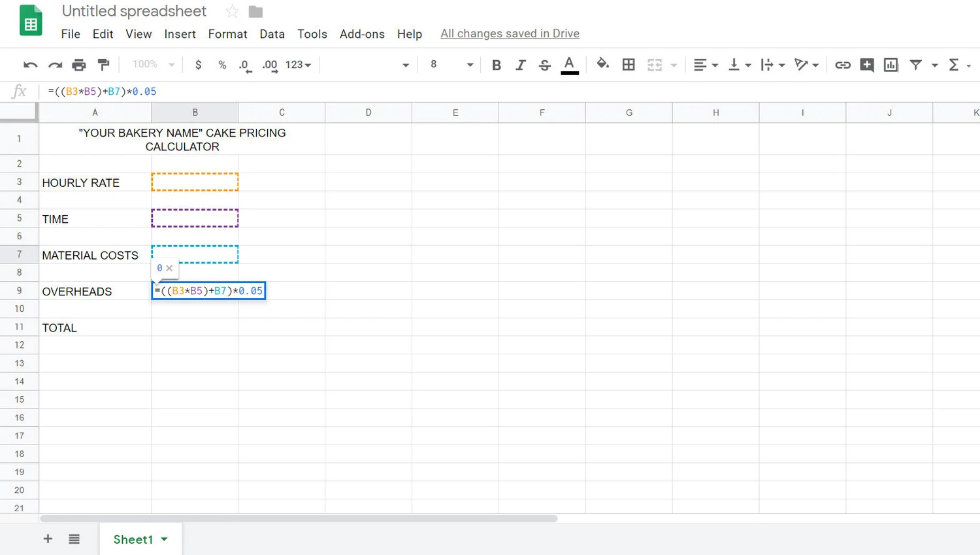Insert a chart
Viewport: 980px width, 555px height.
click(890, 65)
